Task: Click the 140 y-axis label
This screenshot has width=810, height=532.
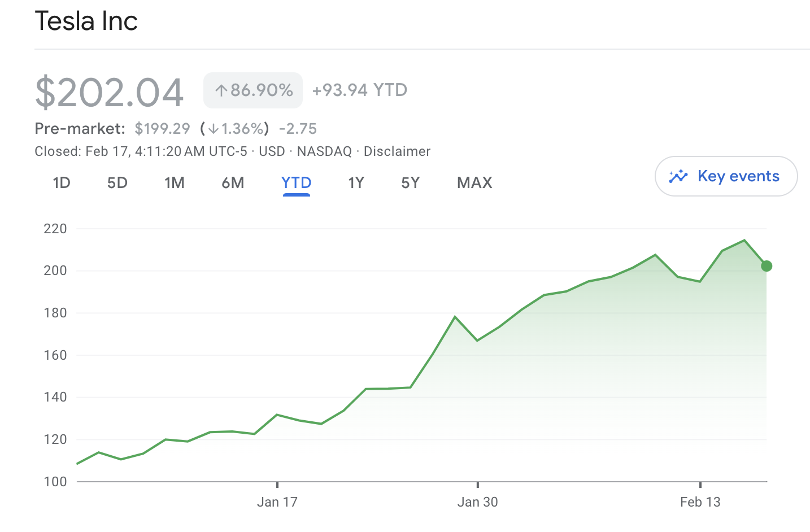Action: point(55,397)
